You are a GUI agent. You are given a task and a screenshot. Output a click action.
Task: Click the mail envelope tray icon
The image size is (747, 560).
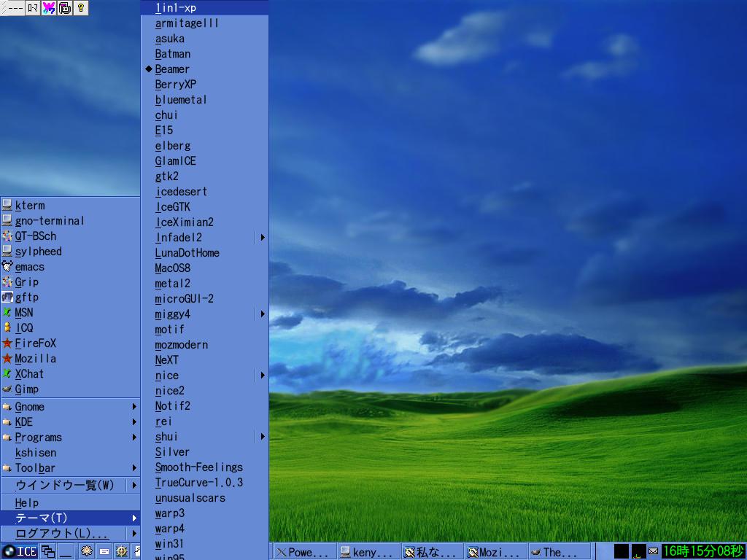(653, 551)
